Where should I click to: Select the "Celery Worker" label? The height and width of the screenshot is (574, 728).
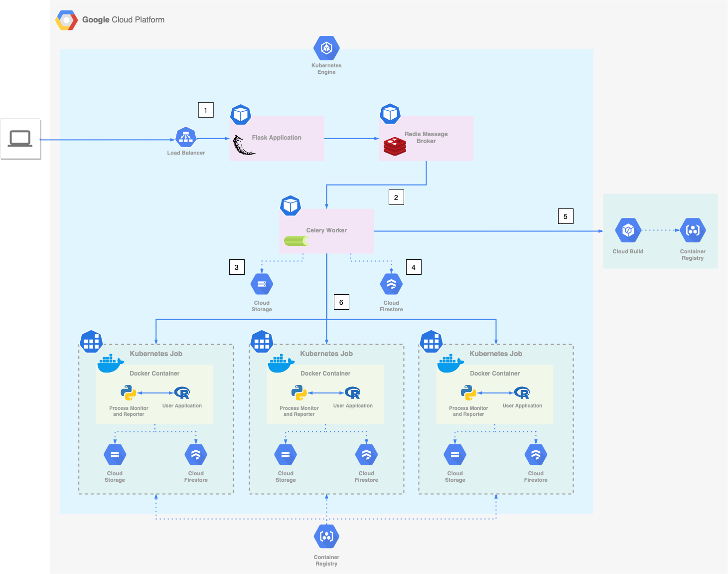coord(326,230)
